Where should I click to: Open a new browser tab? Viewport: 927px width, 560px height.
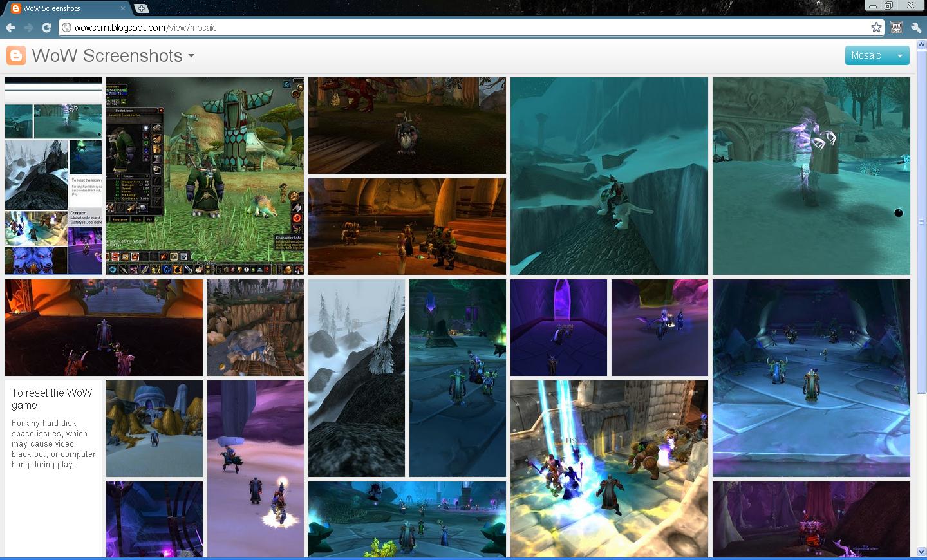(x=140, y=8)
